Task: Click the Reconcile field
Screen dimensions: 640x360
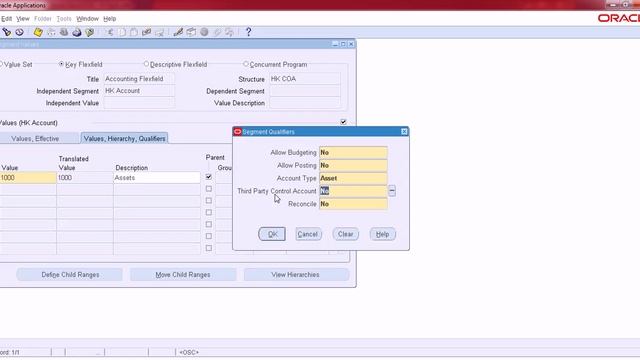Action: [353, 204]
